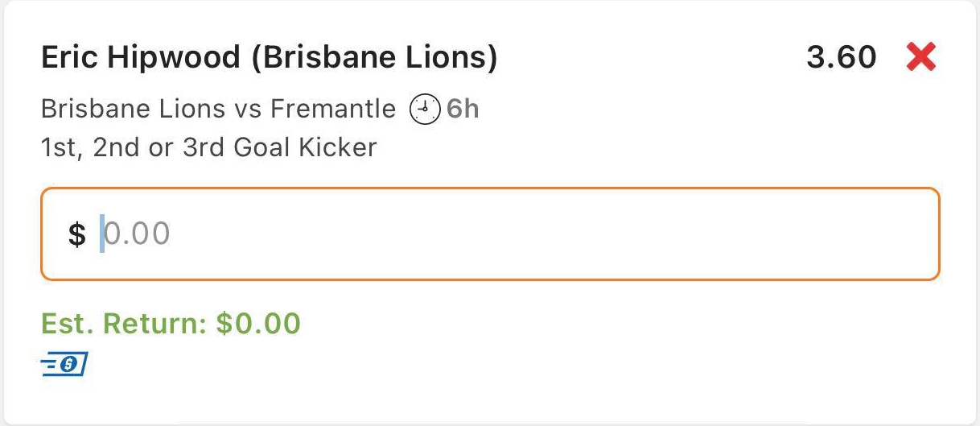
Task: Click the name Eric in the heading
Action: point(68,58)
